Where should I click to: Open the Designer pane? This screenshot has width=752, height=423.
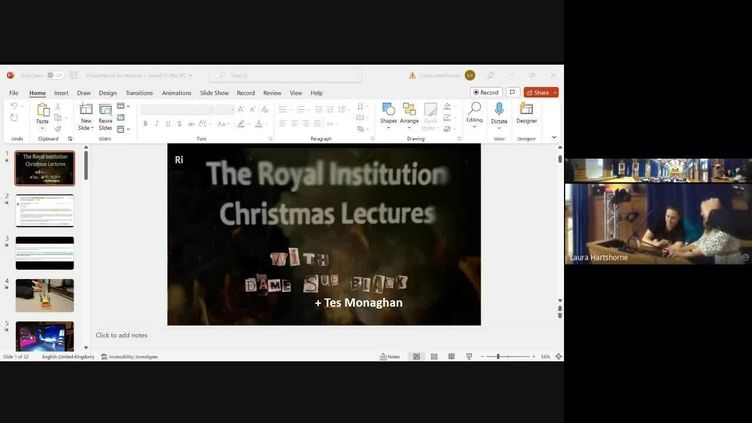pyautogui.click(x=527, y=114)
